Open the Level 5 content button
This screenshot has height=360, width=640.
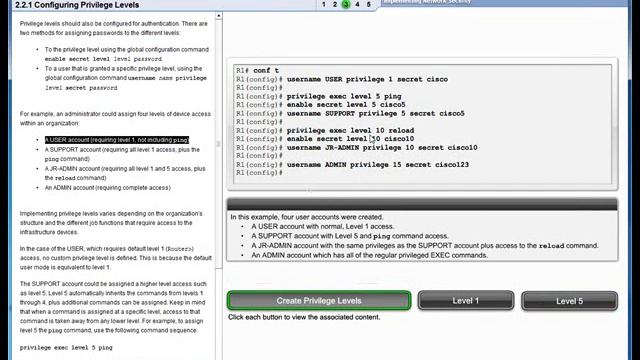[x=569, y=301]
